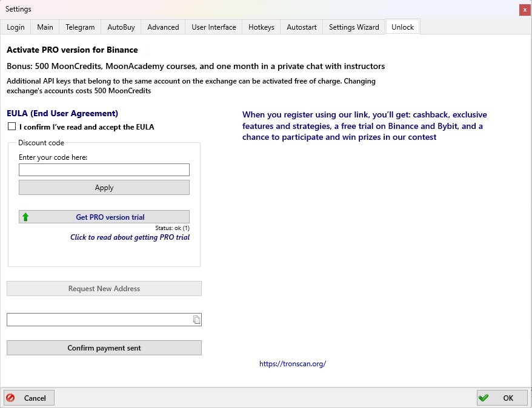The width and height of the screenshot is (532, 408).
Task: Open the tronscan.org link
Action: (293, 364)
